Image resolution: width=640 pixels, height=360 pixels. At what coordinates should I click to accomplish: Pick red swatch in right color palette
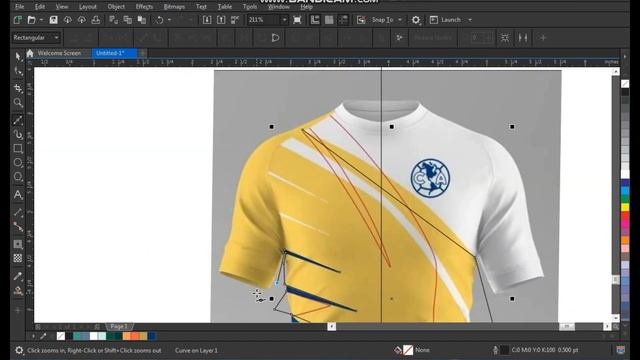[625, 216]
